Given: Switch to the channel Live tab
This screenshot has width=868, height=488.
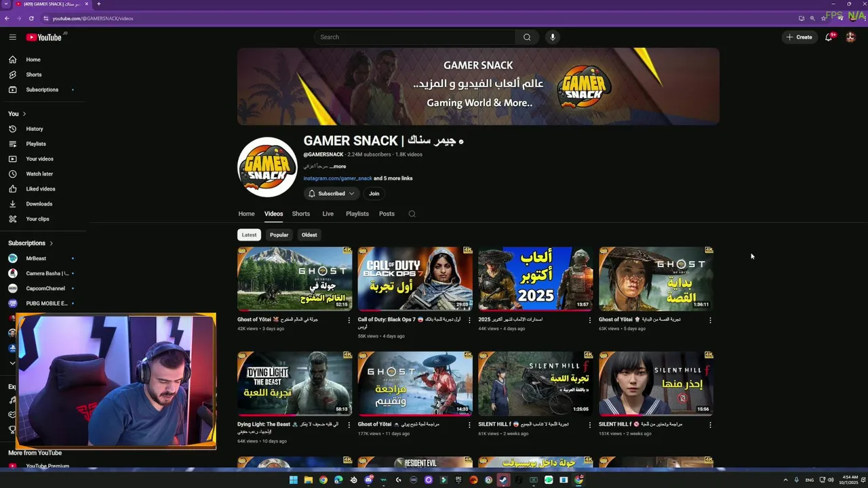Looking at the screenshot, I should tap(328, 214).
